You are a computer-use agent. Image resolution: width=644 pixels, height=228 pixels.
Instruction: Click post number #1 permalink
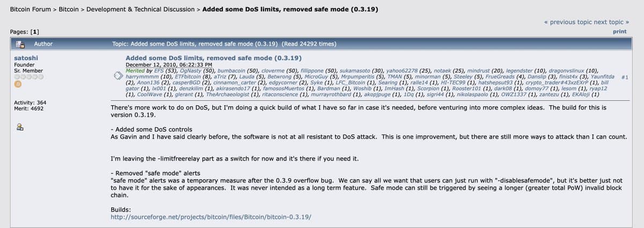click(x=625, y=77)
